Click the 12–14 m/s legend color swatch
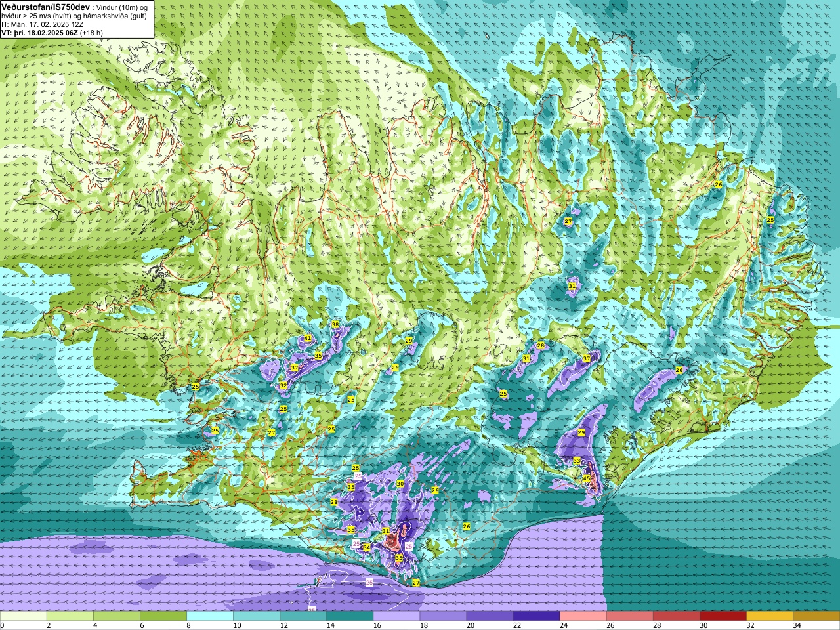 click(303, 616)
